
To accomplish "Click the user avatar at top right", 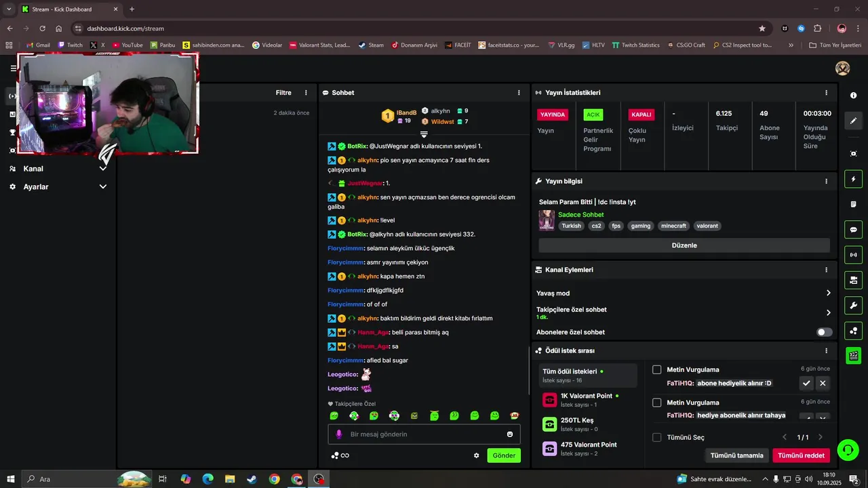I will click(x=842, y=68).
